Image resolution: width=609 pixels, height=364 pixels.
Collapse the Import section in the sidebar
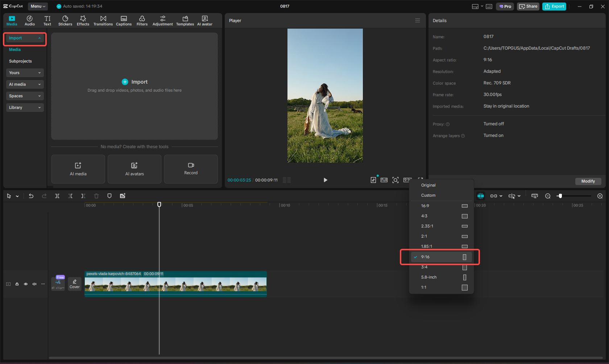pyautogui.click(x=25, y=38)
